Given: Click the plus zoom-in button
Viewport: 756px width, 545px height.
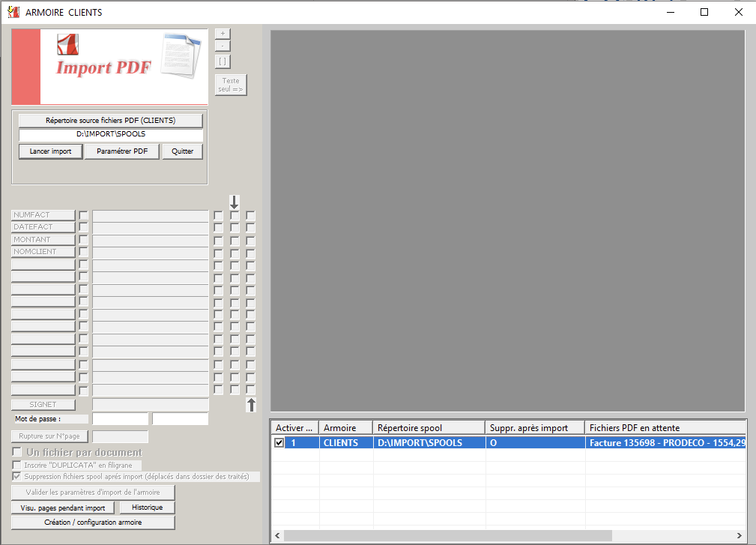Looking at the screenshot, I should 223,34.
